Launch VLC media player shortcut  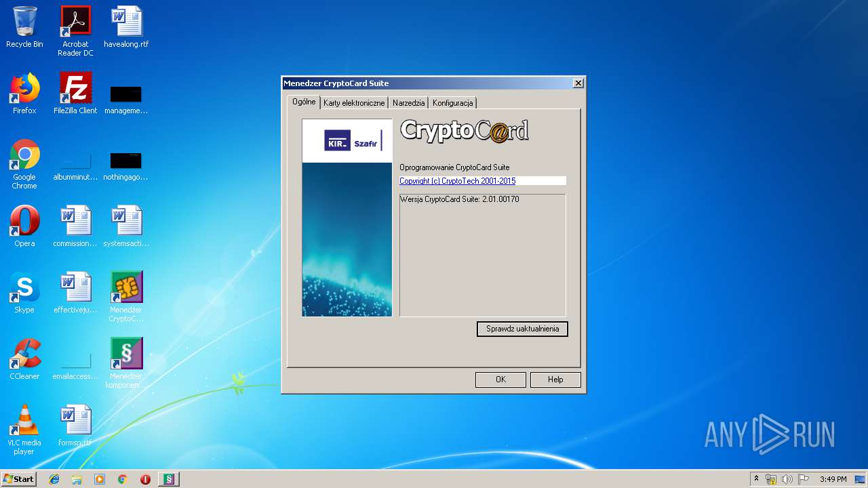24,430
